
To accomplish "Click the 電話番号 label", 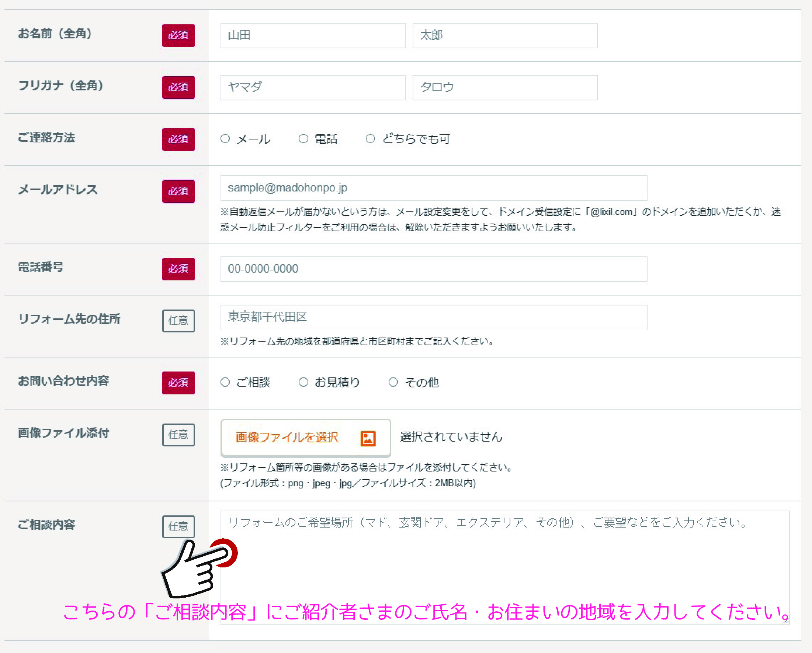I will (x=41, y=267).
